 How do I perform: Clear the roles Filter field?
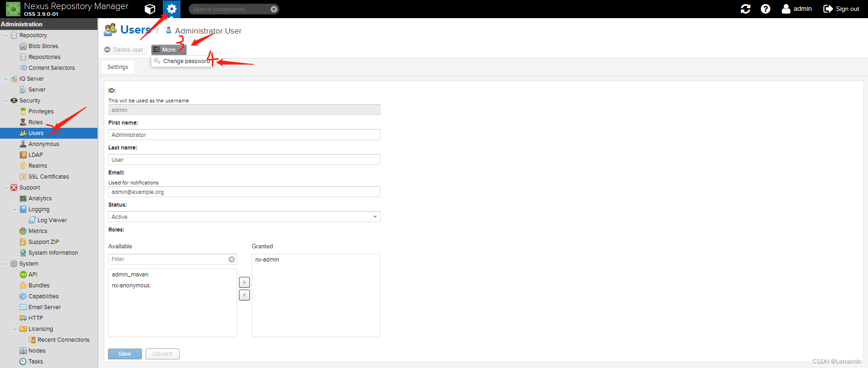pos(232,259)
